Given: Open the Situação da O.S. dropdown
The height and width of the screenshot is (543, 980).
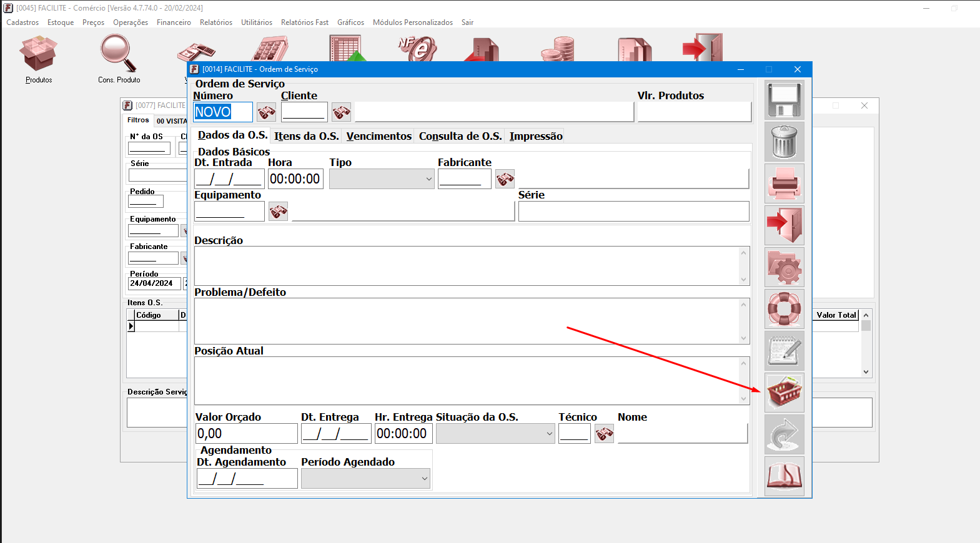Looking at the screenshot, I should tap(495, 434).
